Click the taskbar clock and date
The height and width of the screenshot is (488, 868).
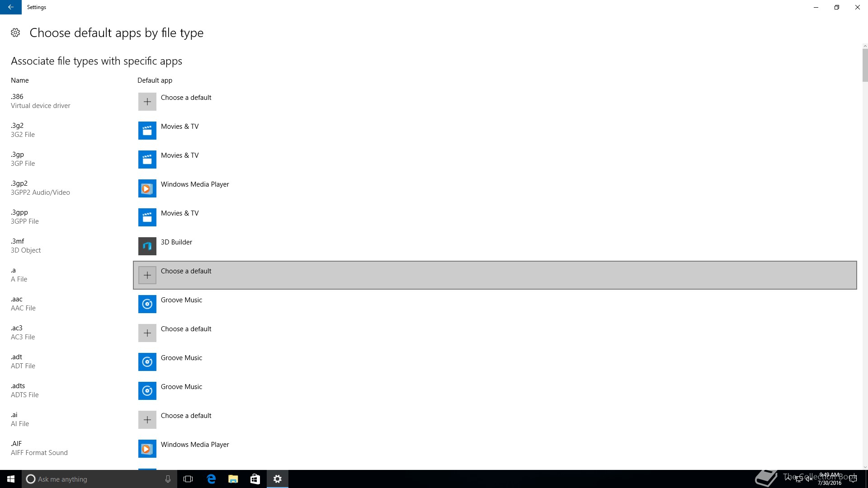coord(830,479)
